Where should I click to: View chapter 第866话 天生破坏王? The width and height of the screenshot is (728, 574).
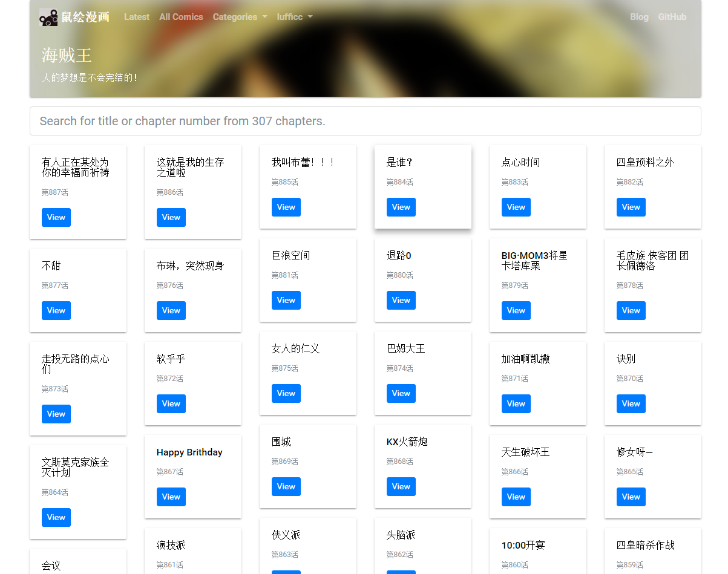516,497
